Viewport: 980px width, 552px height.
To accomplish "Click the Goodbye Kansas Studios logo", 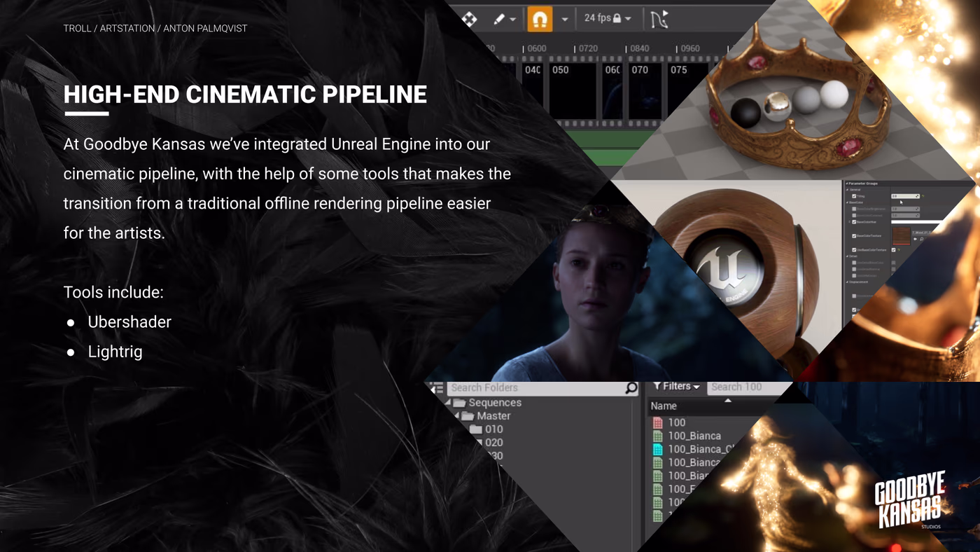I will point(910,500).
